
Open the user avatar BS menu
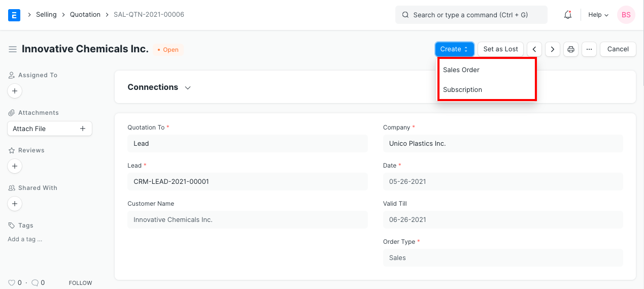pyautogui.click(x=626, y=15)
